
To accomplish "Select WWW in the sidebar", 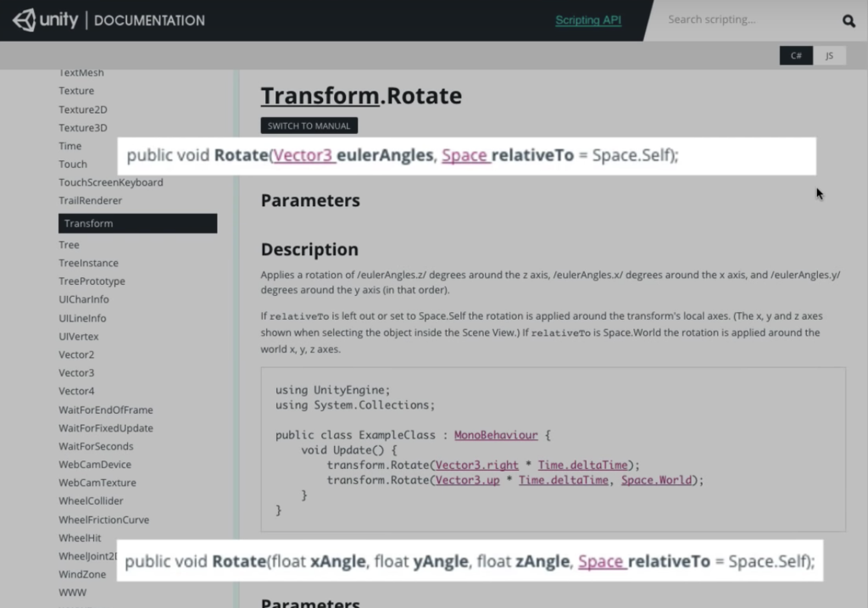I will pyautogui.click(x=73, y=593).
